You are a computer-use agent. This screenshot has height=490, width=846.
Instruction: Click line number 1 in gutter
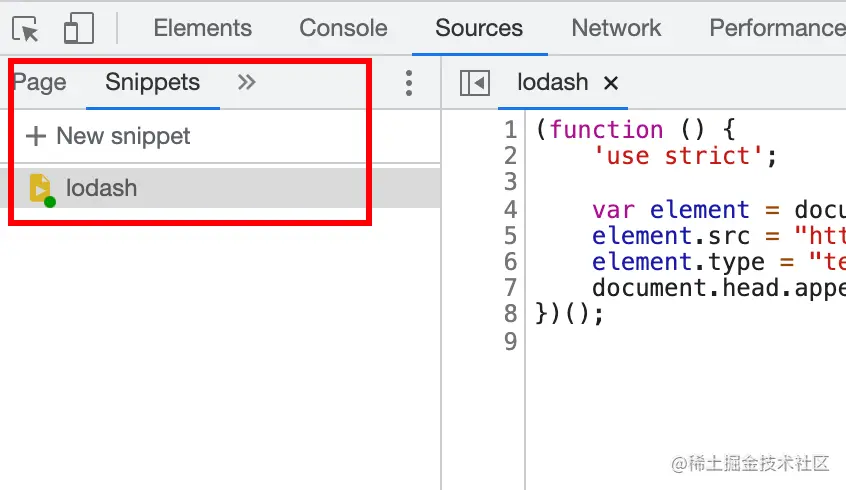510,130
